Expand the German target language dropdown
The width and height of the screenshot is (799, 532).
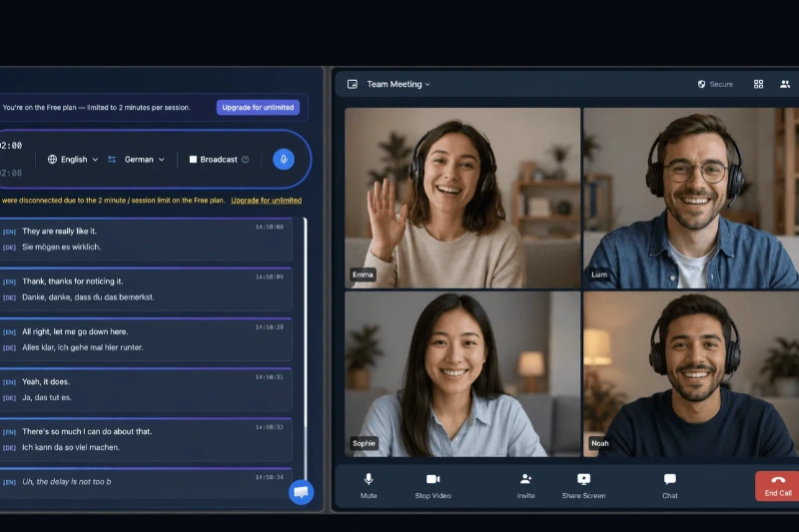tap(144, 160)
